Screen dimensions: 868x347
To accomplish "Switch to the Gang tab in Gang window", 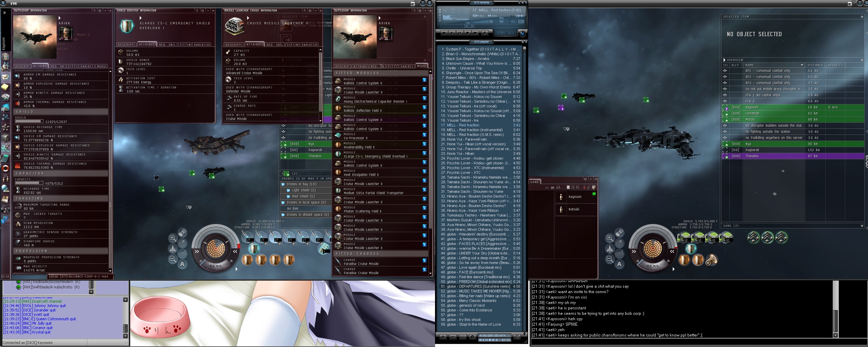I will pos(535,182).
